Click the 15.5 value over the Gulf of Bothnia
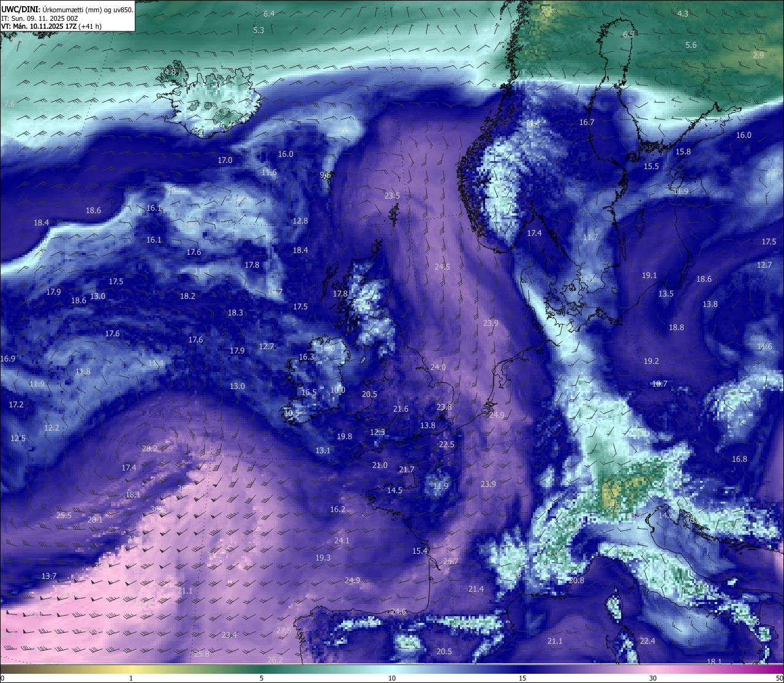 coord(651,166)
